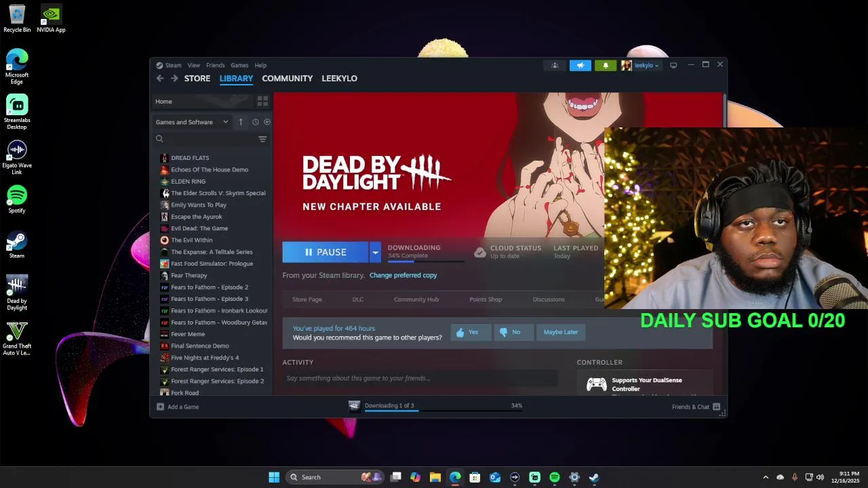Click the Add a Game link

click(x=183, y=407)
